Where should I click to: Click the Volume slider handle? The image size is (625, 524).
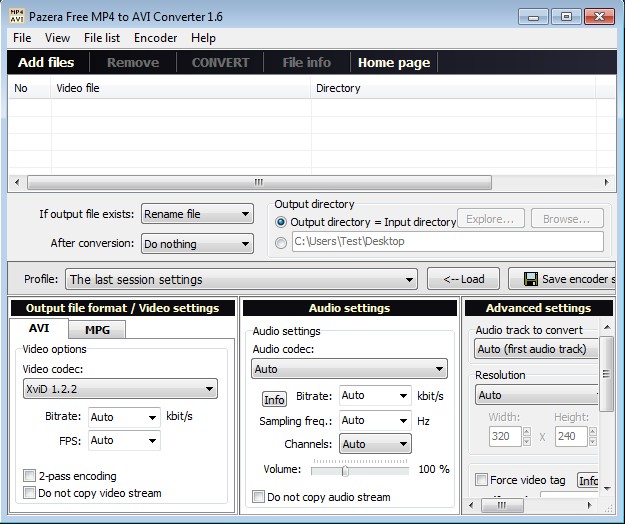point(345,469)
